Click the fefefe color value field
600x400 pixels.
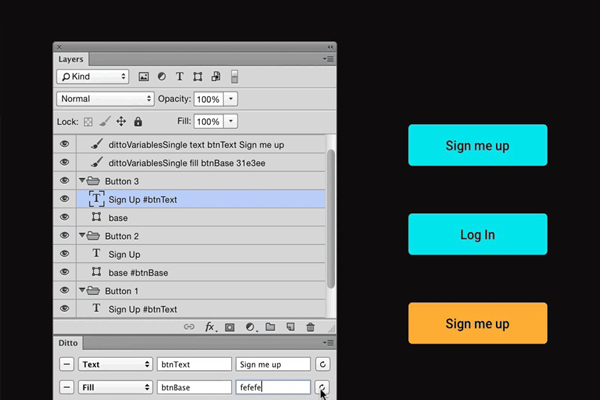click(273, 387)
